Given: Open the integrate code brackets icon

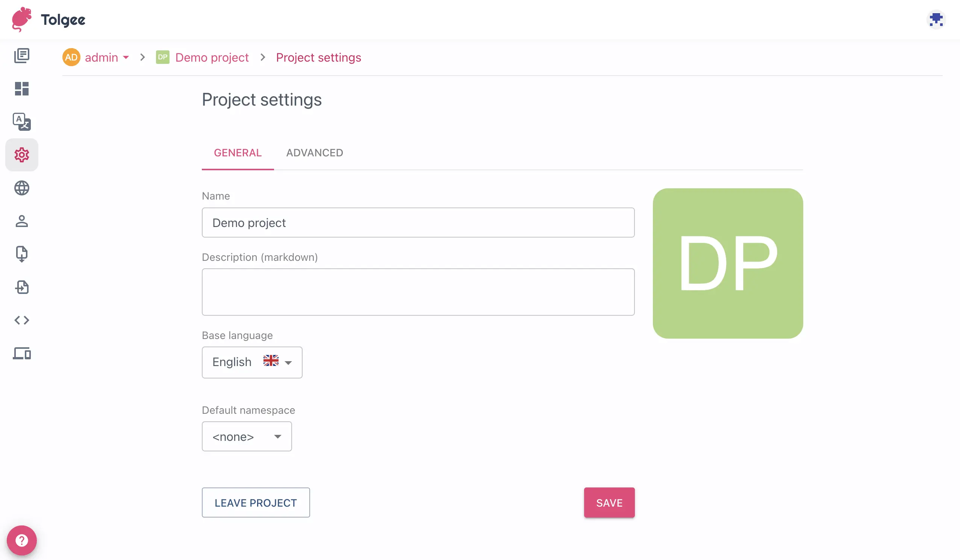Looking at the screenshot, I should pos(22,320).
